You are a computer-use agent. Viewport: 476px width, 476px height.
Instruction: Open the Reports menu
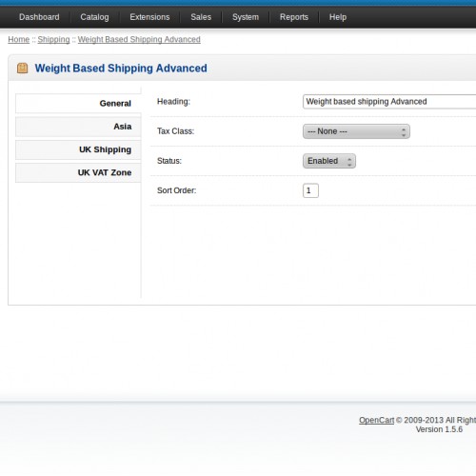(294, 17)
